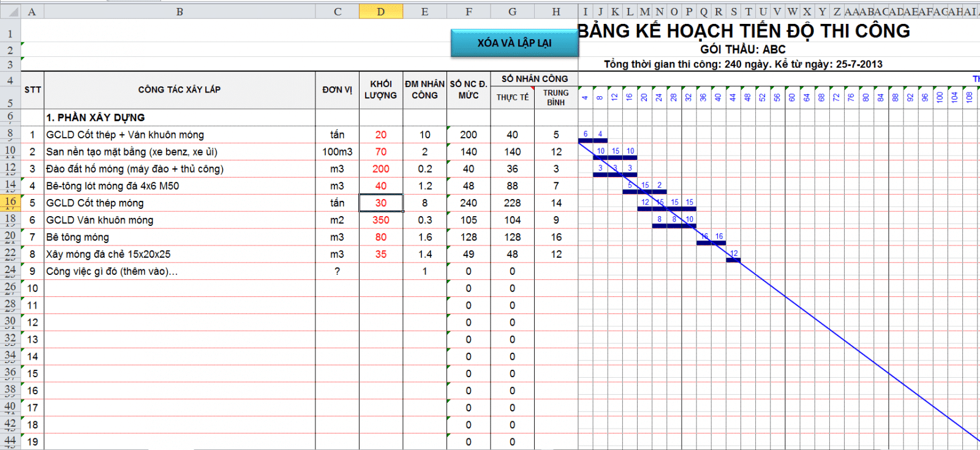The width and height of the screenshot is (980, 450).
Task: Select column B header
Action: (179, 12)
